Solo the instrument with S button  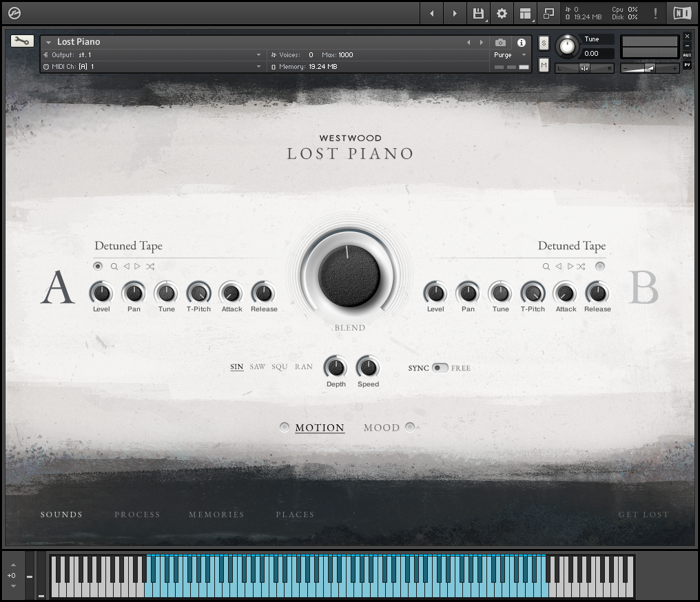pos(544,43)
